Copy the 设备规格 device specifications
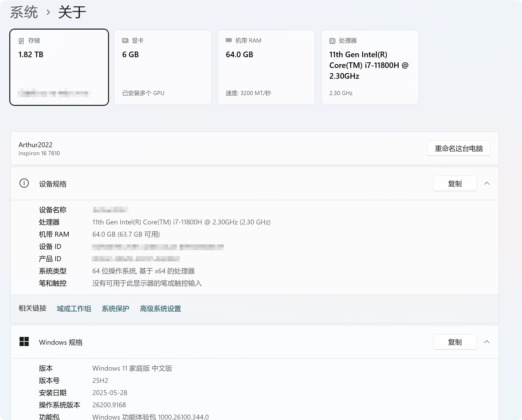The width and height of the screenshot is (522, 420). point(455,183)
